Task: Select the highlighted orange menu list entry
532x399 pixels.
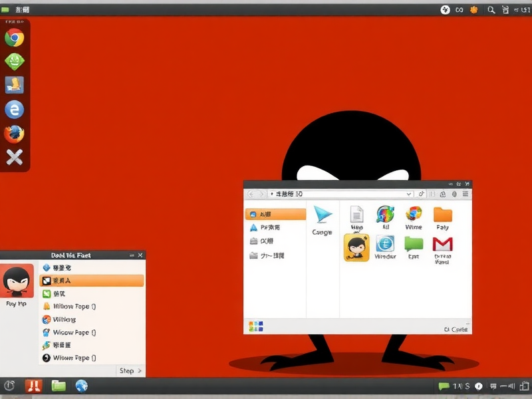Action: click(x=91, y=281)
